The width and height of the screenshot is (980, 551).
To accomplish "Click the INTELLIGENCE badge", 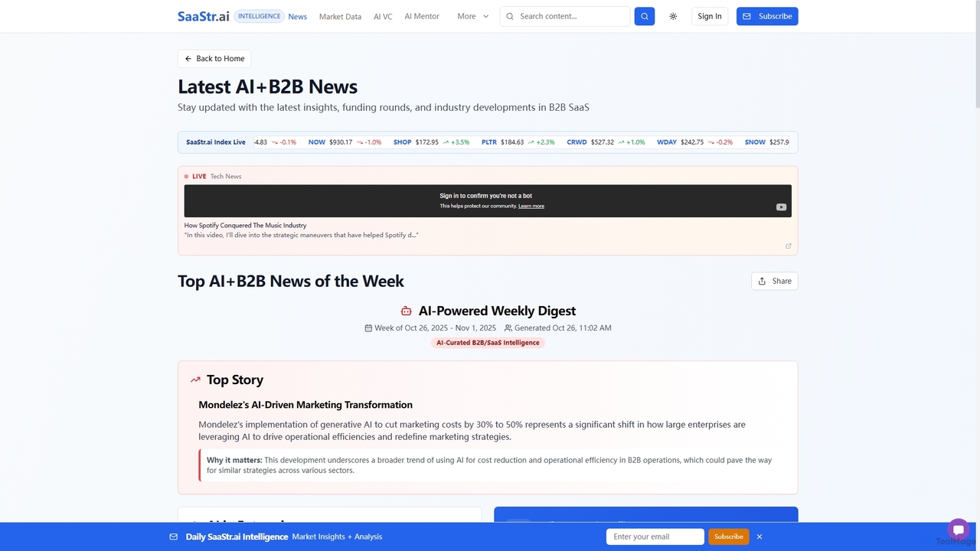I will click(x=259, y=16).
